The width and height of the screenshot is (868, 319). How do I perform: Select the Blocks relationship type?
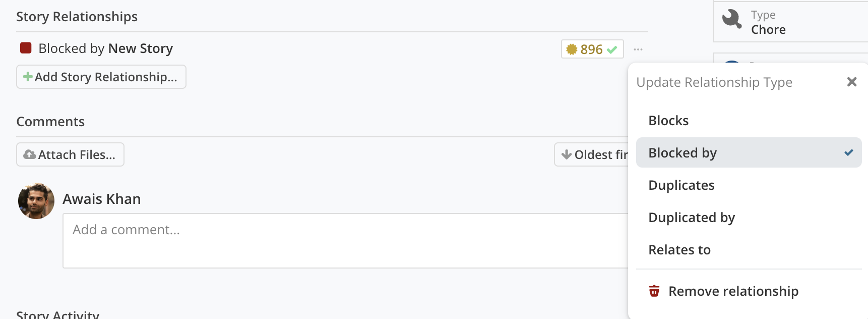(668, 121)
